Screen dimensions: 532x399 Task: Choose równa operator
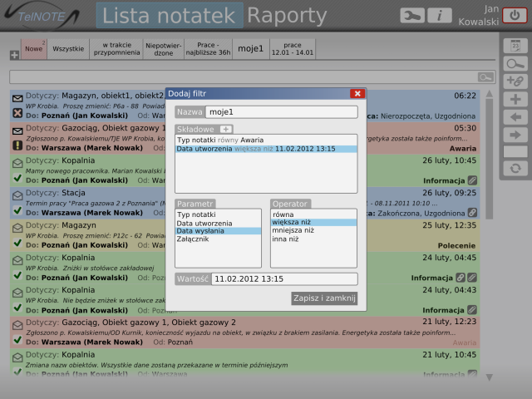(314, 214)
